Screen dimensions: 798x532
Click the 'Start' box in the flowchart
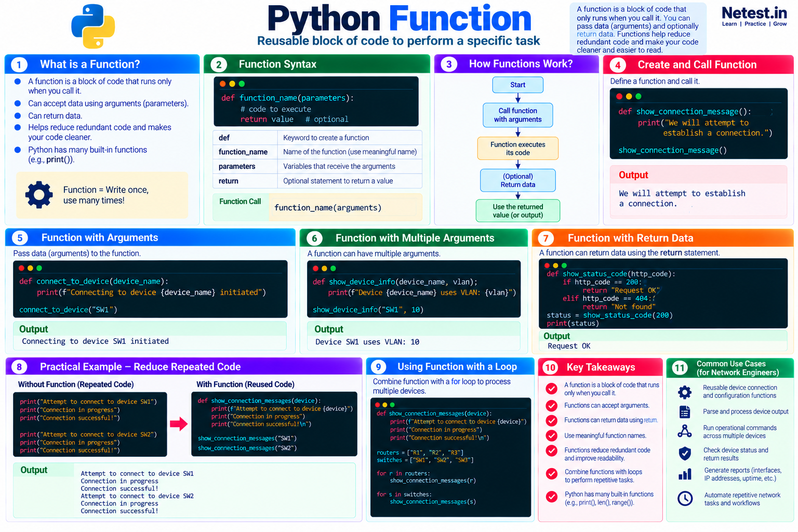pyautogui.click(x=518, y=85)
